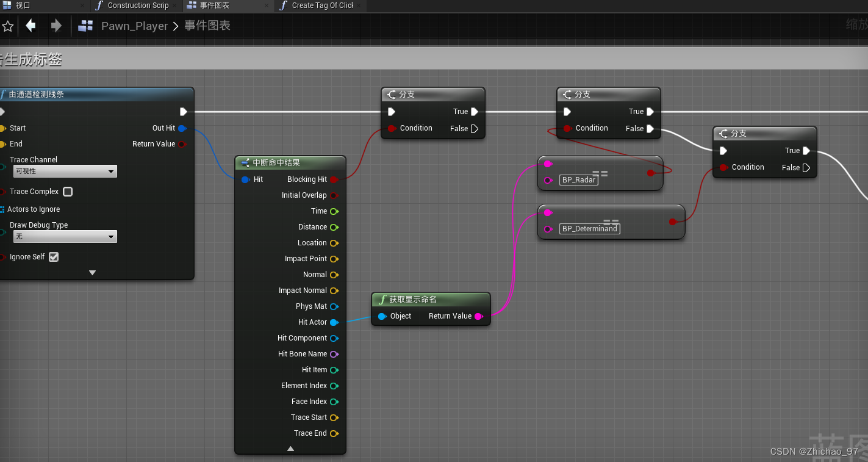Click the Out Hit output pin

click(x=182, y=128)
